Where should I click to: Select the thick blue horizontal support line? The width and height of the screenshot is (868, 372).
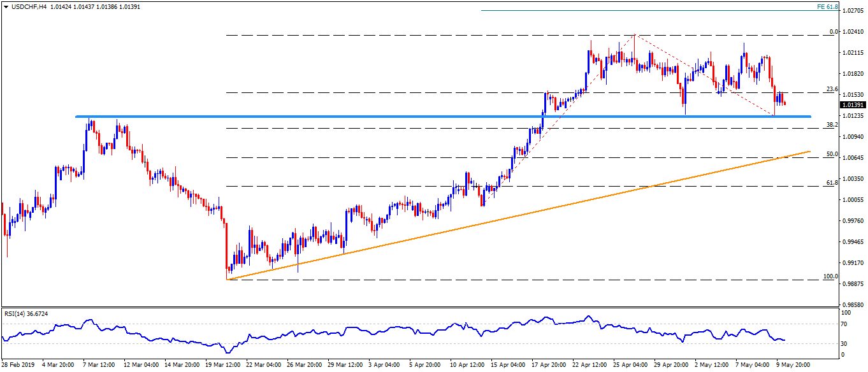pos(382,117)
